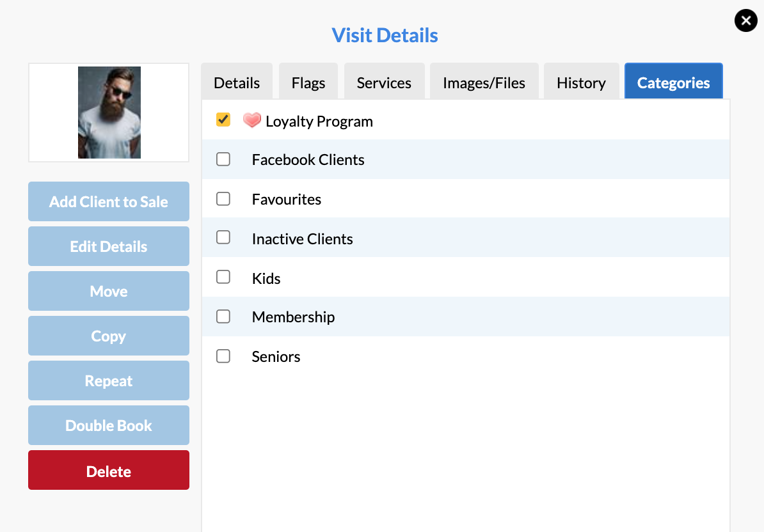Switch to the Details tab

pos(237,82)
